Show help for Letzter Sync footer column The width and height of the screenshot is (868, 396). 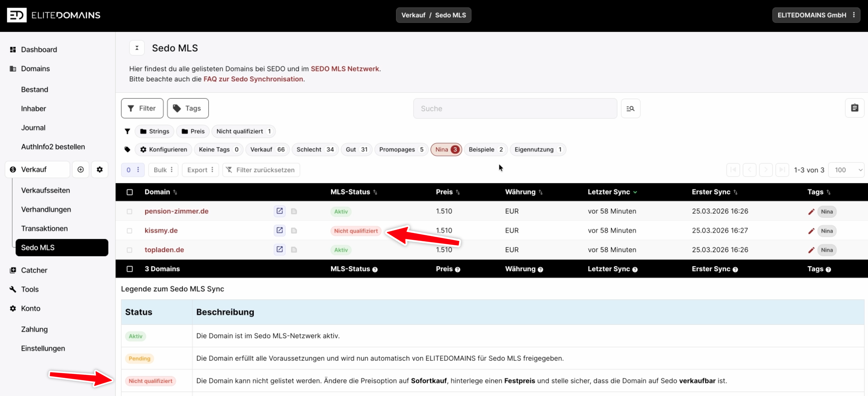635,269
